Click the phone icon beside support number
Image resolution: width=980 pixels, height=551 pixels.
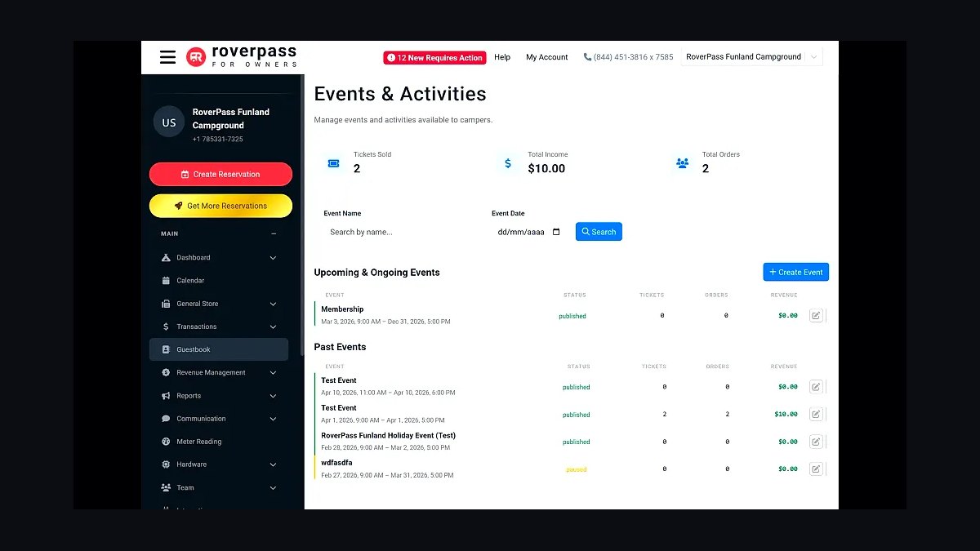pos(587,57)
